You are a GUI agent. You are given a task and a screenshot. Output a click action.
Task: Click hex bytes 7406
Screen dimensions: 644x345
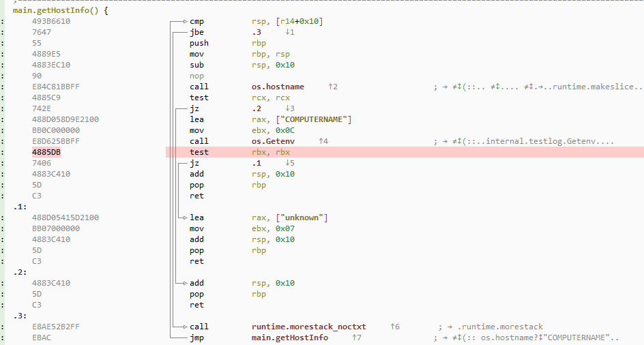click(x=42, y=163)
